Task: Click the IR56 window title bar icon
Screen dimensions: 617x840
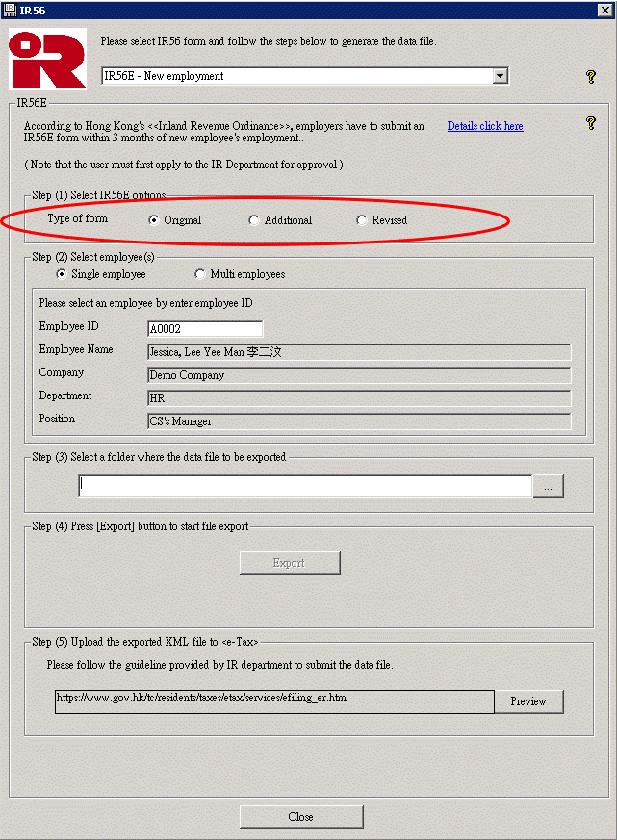Action: 10,10
